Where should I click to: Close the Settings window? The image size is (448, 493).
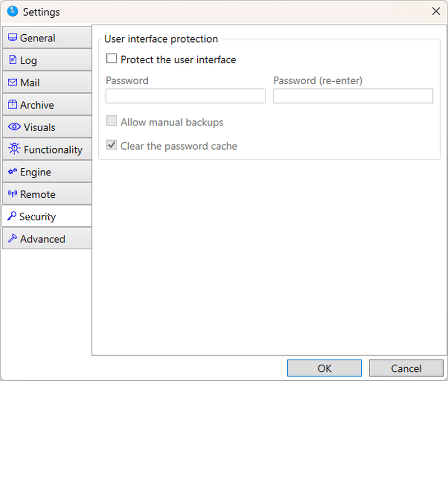[x=436, y=11]
